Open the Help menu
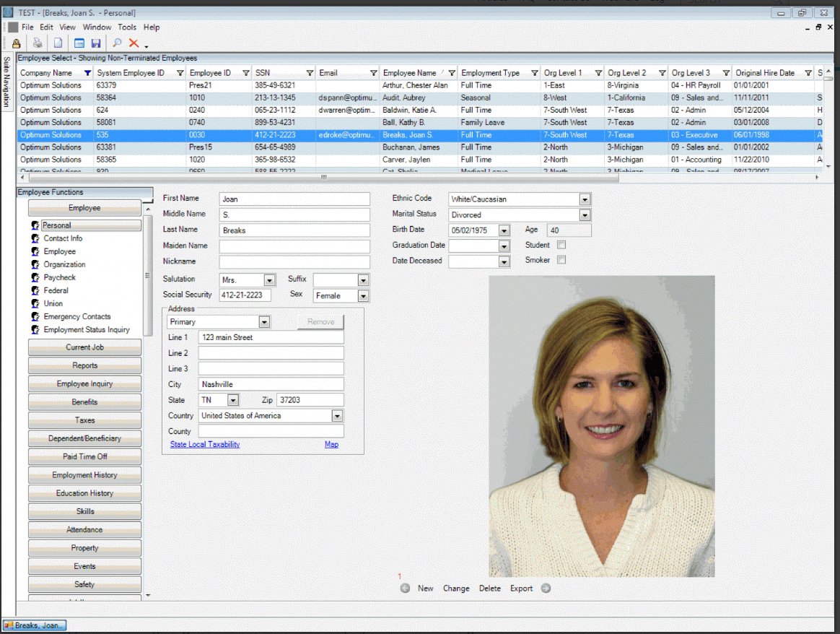The width and height of the screenshot is (840, 634). (x=151, y=27)
